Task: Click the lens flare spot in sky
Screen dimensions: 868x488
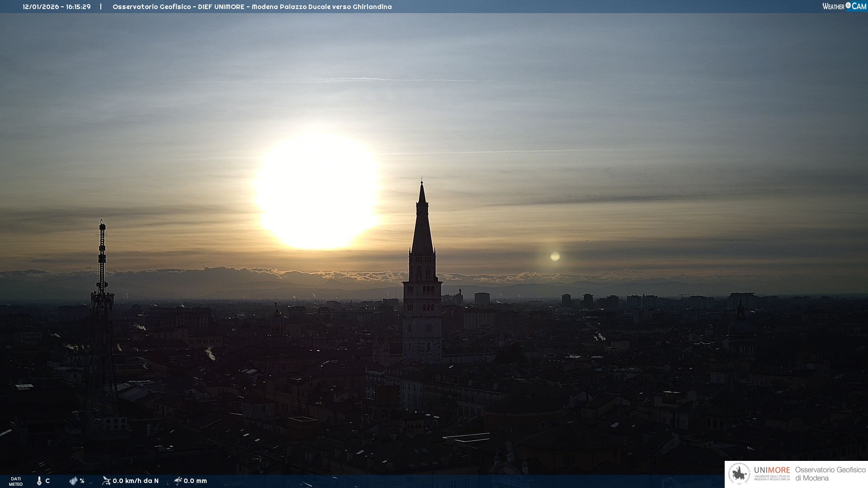Action: pos(555,257)
